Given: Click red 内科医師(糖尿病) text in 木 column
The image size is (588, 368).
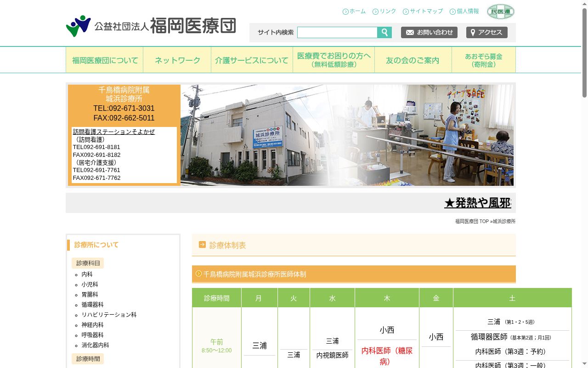Looking at the screenshot, I should pyautogui.click(x=387, y=356).
